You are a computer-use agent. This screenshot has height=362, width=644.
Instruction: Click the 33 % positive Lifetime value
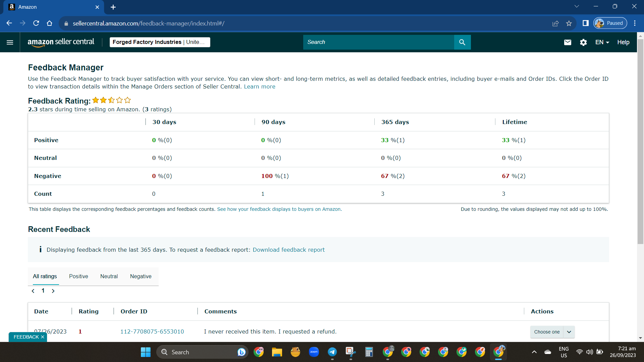514,140
